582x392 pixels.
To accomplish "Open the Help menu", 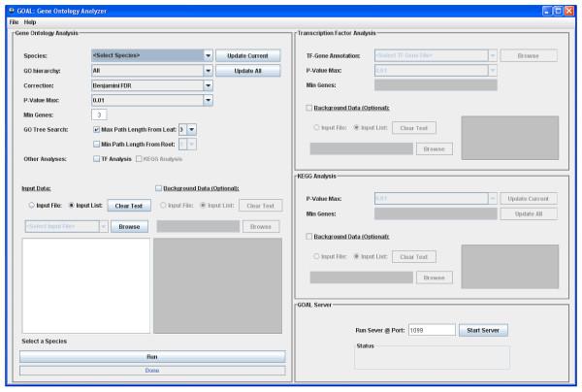I will tap(30, 21).
